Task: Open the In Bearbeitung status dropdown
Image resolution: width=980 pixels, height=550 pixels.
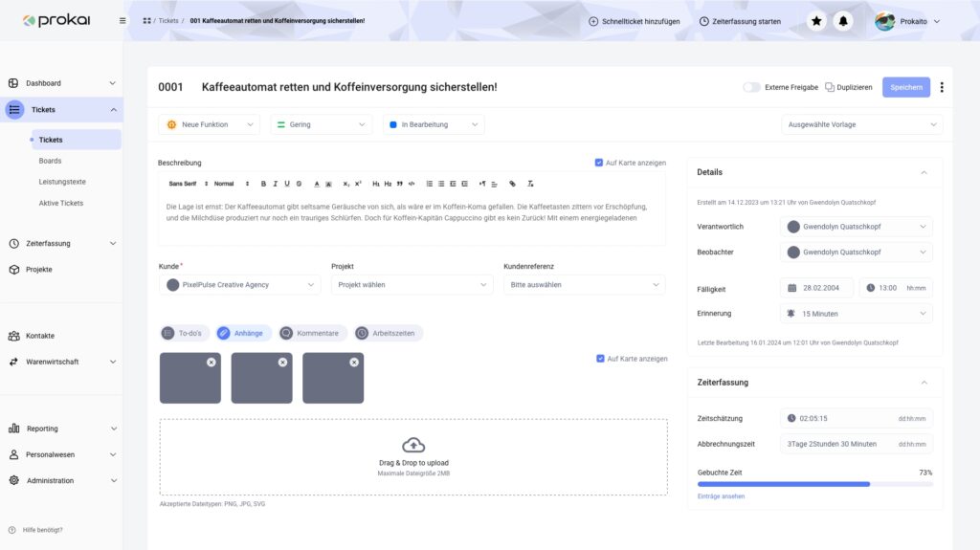Action: [434, 124]
